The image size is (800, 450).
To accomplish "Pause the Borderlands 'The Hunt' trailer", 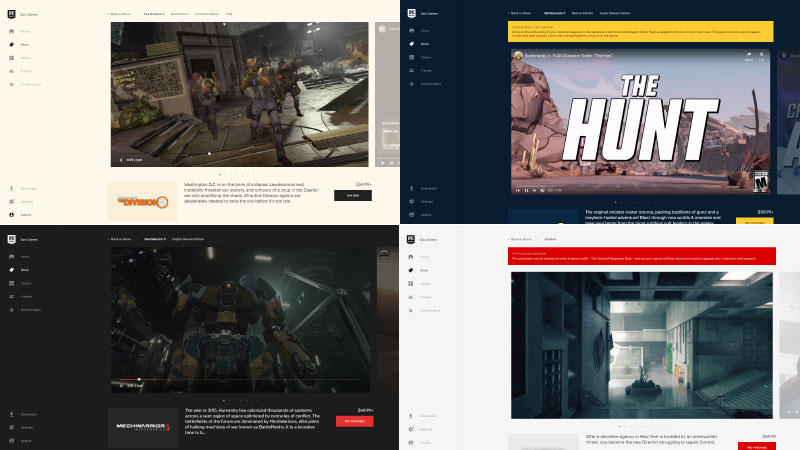I will coord(526,190).
